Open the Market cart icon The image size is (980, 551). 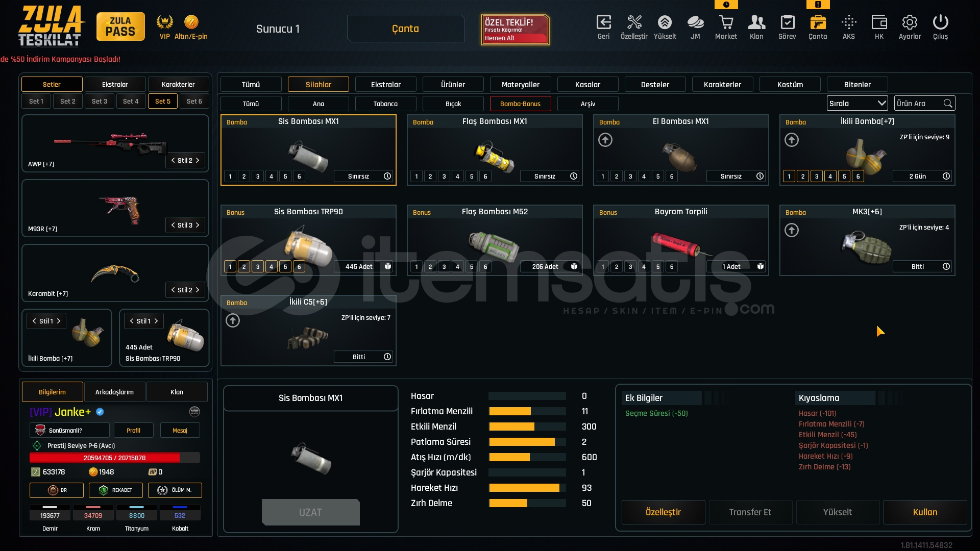[726, 22]
